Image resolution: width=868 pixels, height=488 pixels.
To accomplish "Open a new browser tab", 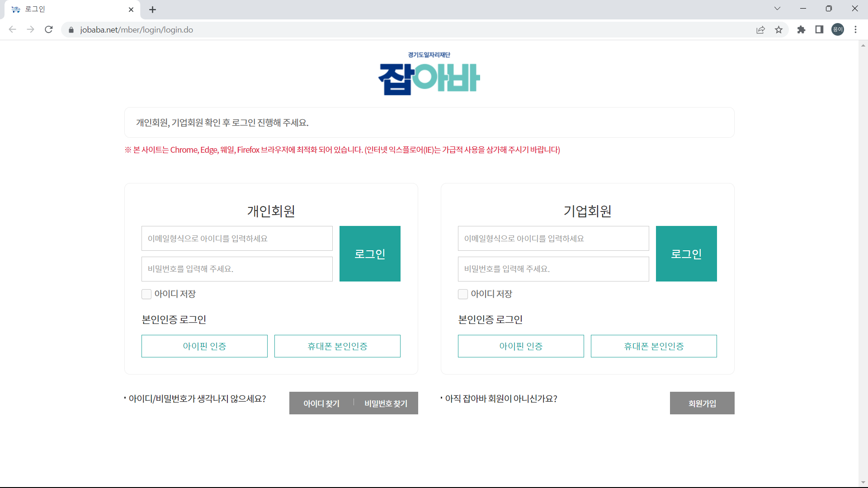I will point(152,9).
